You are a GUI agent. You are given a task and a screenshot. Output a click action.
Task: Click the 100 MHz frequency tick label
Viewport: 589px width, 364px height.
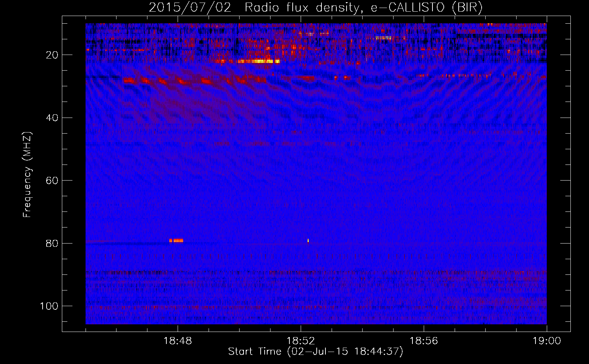(x=49, y=306)
